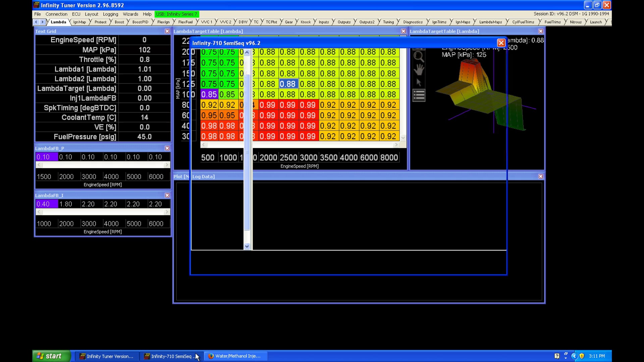Close the LambdaFB_I panel
Viewport: 644px width, 362px height.
tap(167, 195)
